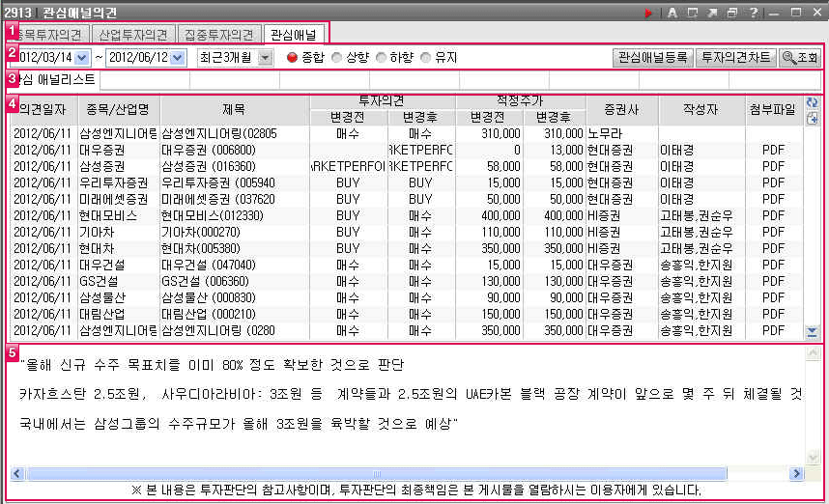Jump to bottom using table double-arrow icon
The width and height of the screenshot is (829, 504).
point(812,332)
